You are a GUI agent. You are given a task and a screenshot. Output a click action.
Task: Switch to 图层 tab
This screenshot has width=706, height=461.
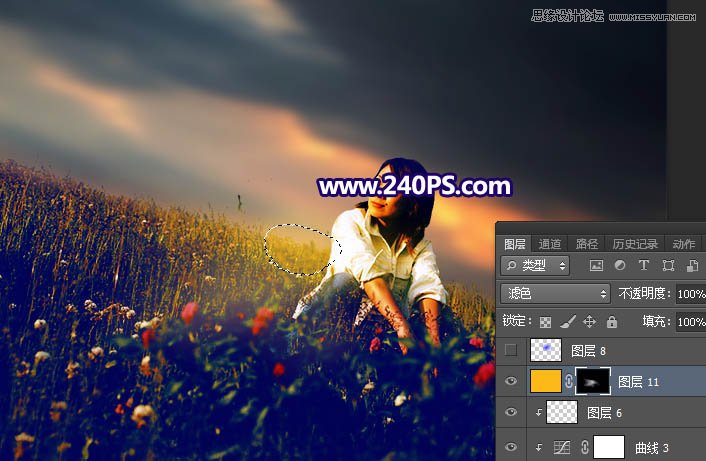click(514, 244)
